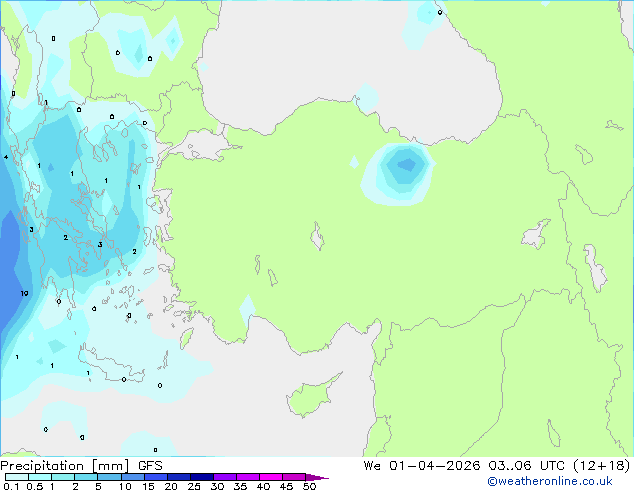This screenshot has height=490, width=634.
Task: Click the "45" legend scale label
Action: point(286,486)
